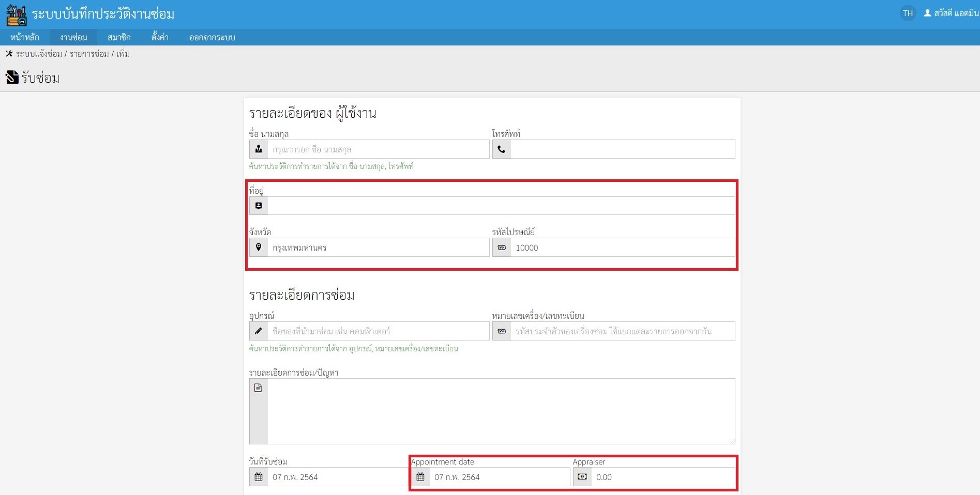Click the map pin icon beside จังหวัด
The height and width of the screenshot is (495, 980).
[259, 247]
